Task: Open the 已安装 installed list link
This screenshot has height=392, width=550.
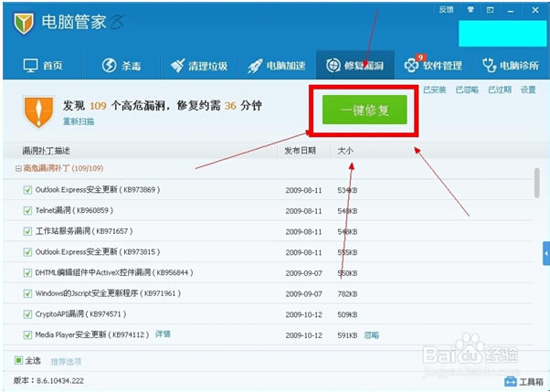Action: pyautogui.click(x=435, y=90)
